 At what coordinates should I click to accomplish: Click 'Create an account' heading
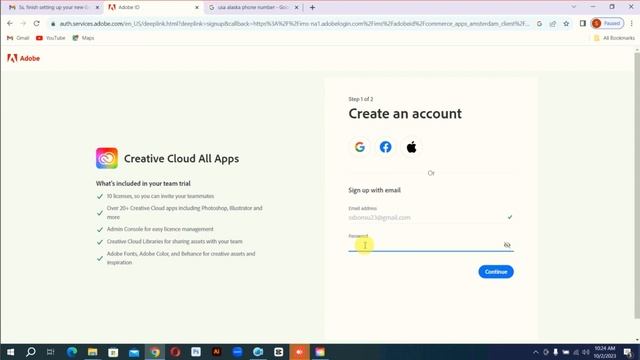(405, 113)
